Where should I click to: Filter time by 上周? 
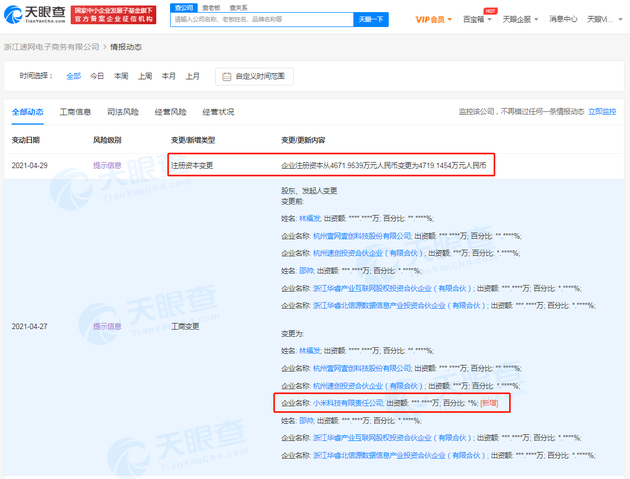145,76
